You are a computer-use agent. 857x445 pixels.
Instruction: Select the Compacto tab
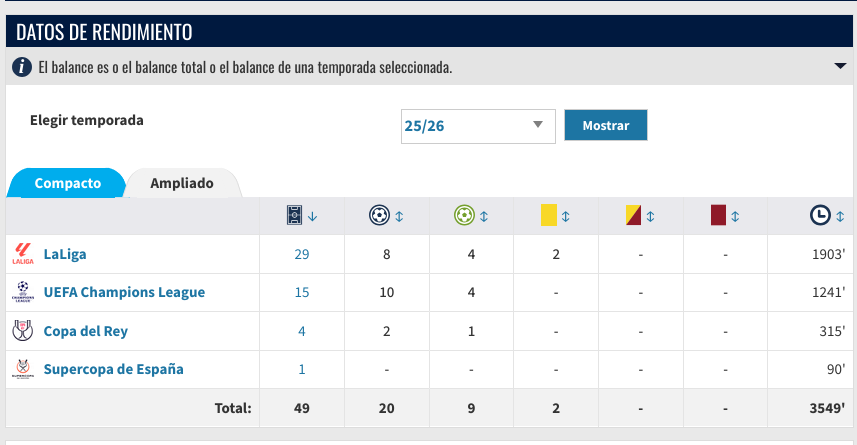click(68, 183)
